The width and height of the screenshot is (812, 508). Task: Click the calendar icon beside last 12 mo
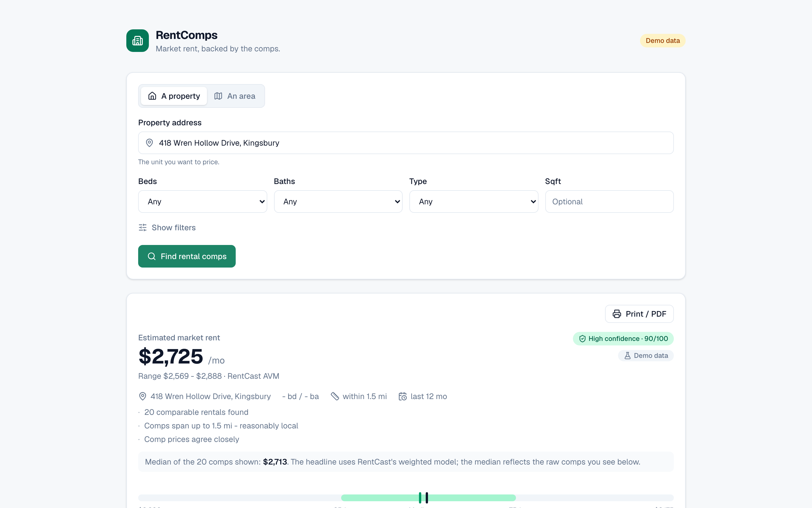(403, 397)
